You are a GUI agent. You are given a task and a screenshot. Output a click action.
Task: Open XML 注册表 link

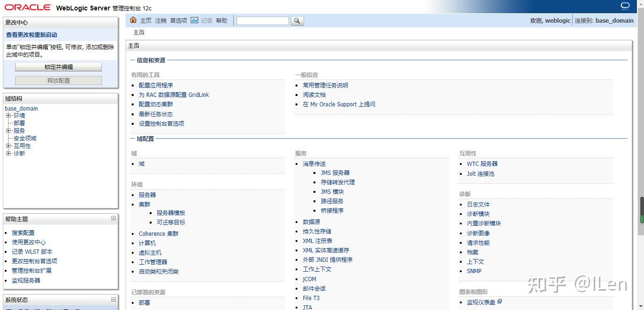[x=317, y=241]
